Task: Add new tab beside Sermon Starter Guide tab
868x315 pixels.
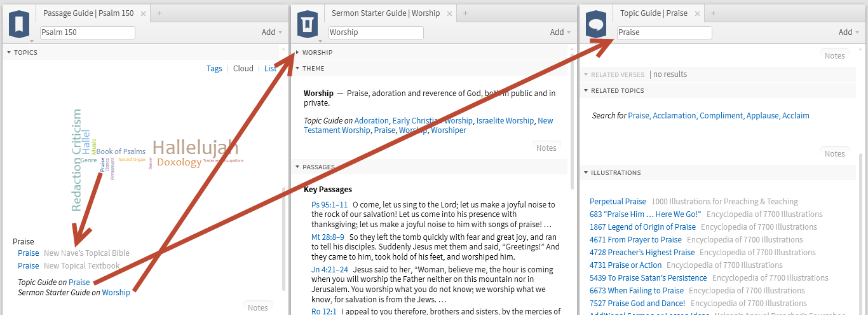Action: pos(465,13)
